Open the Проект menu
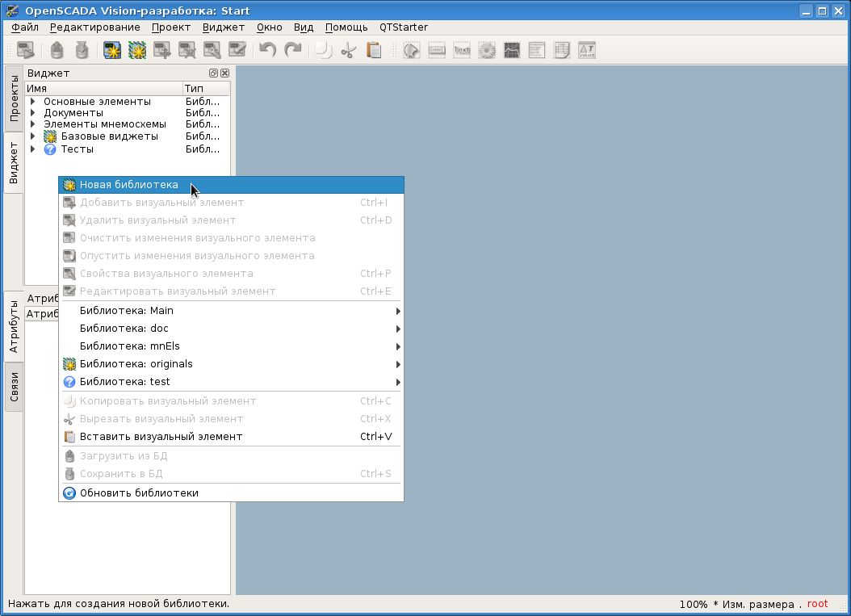This screenshot has height=616, width=851. pos(171,27)
